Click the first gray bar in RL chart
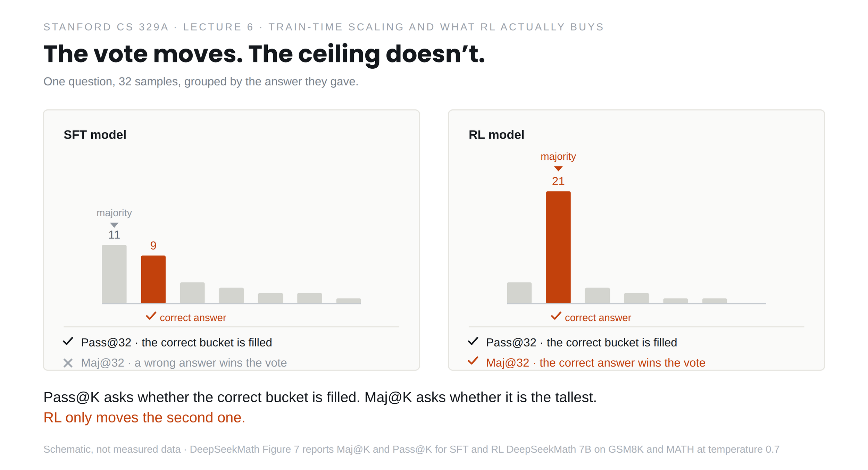Screen dimensions: 868x470 coord(519,293)
